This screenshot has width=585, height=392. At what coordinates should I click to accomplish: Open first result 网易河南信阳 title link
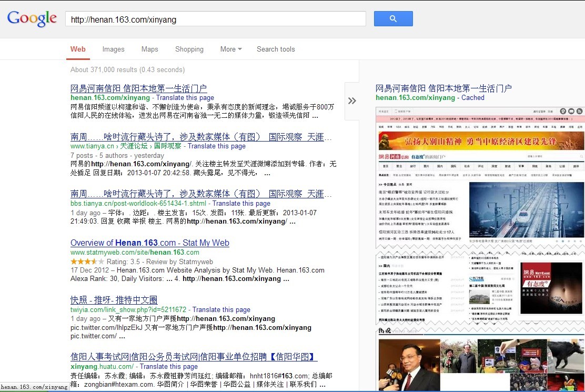[x=138, y=88]
